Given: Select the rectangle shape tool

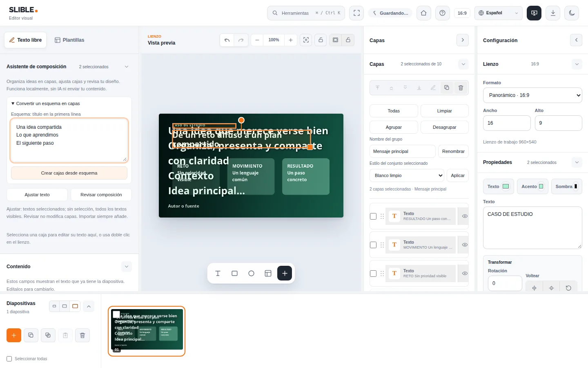Looking at the screenshot, I should [x=234, y=273].
